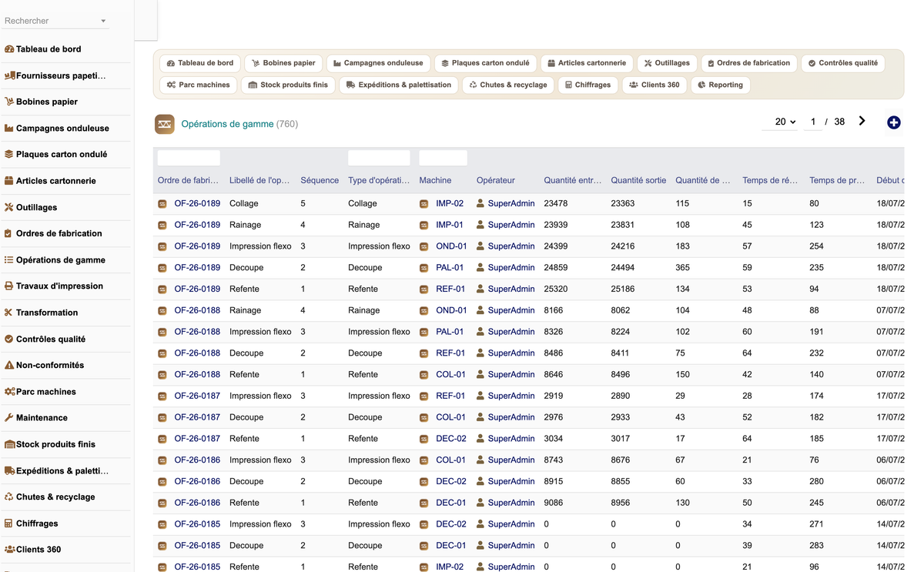
Task: Click the Bobines papier shortcut button
Action: (283, 63)
